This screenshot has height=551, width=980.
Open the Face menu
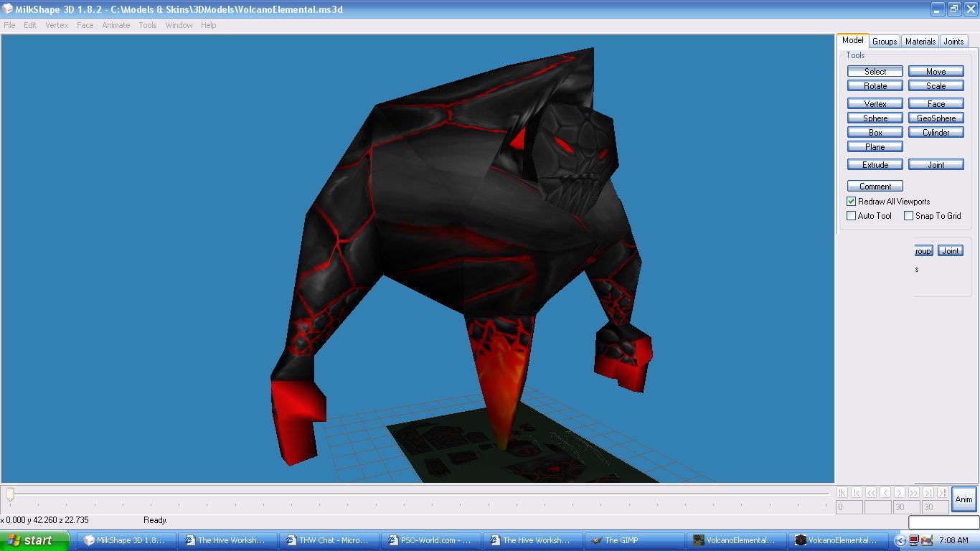pos(85,25)
